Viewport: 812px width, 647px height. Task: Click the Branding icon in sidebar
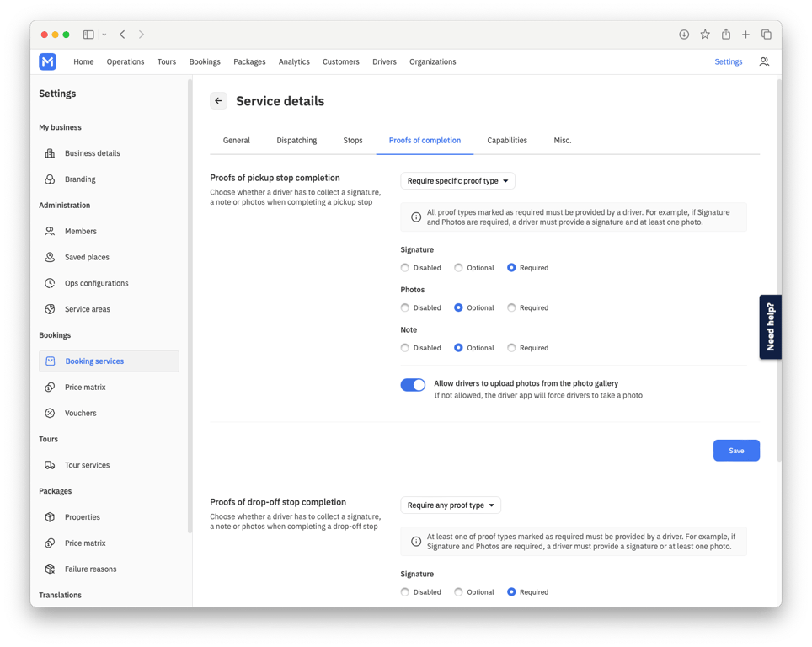tap(50, 179)
